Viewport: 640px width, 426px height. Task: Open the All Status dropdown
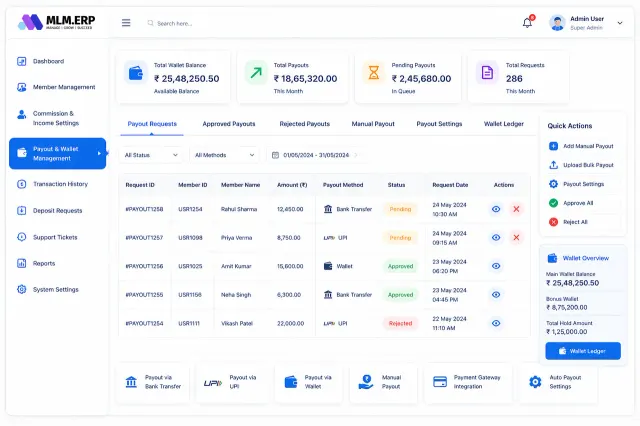[x=151, y=155]
